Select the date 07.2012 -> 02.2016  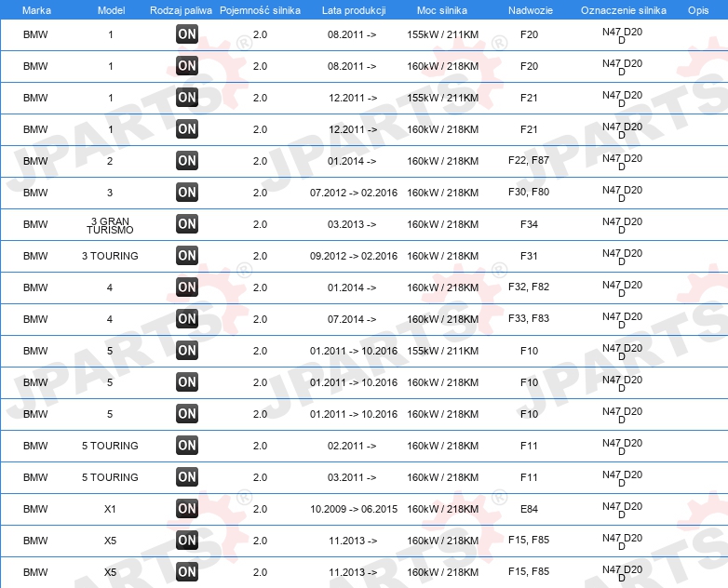point(354,193)
